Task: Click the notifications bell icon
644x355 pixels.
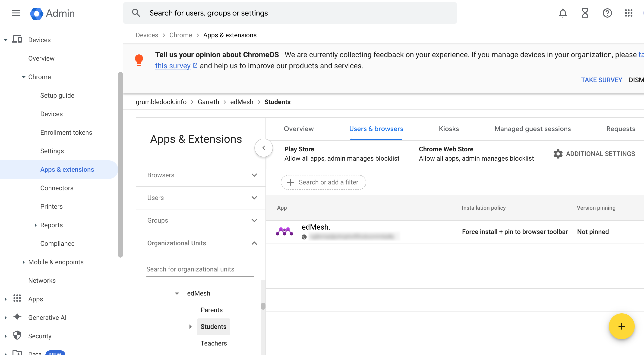Action: pyautogui.click(x=563, y=13)
